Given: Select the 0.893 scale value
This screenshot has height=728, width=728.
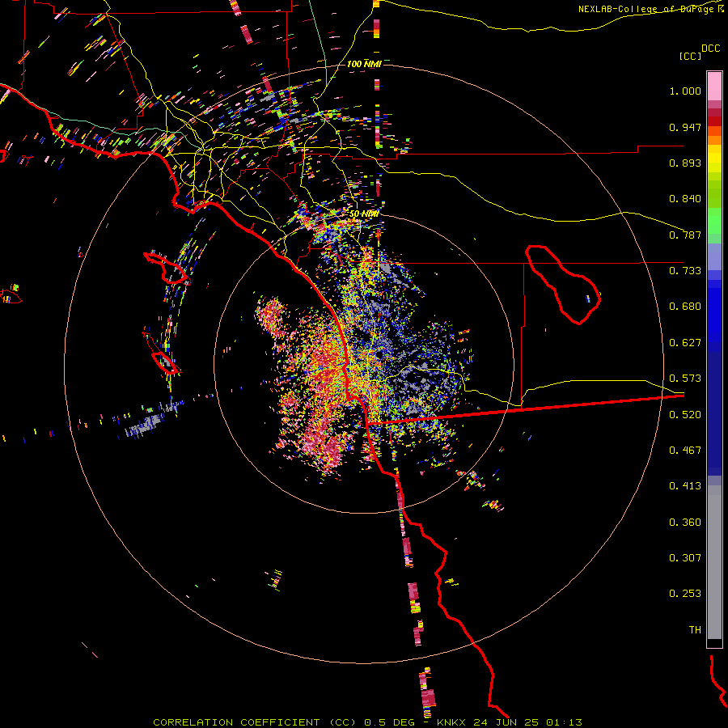Looking at the screenshot, I should click(685, 163).
